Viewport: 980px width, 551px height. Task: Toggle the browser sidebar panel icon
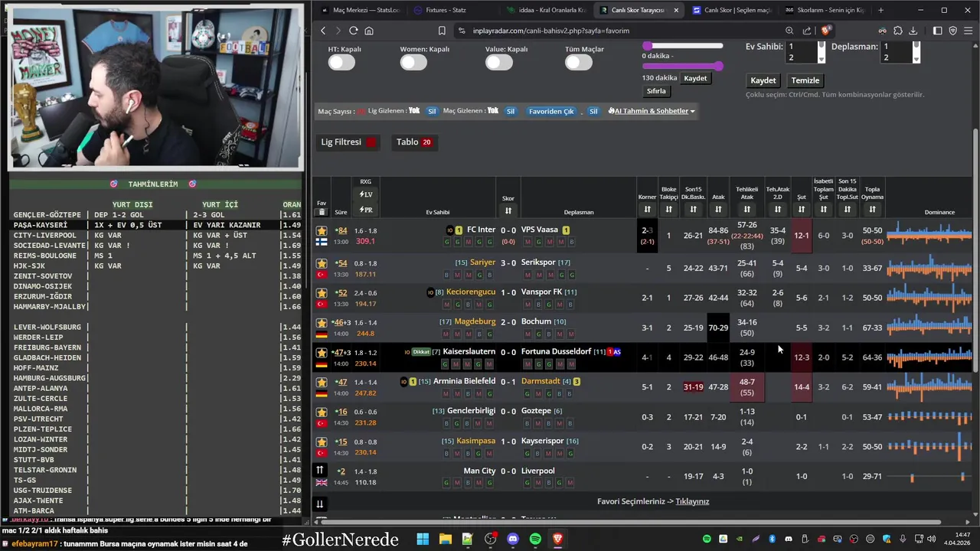click(938, 31)
